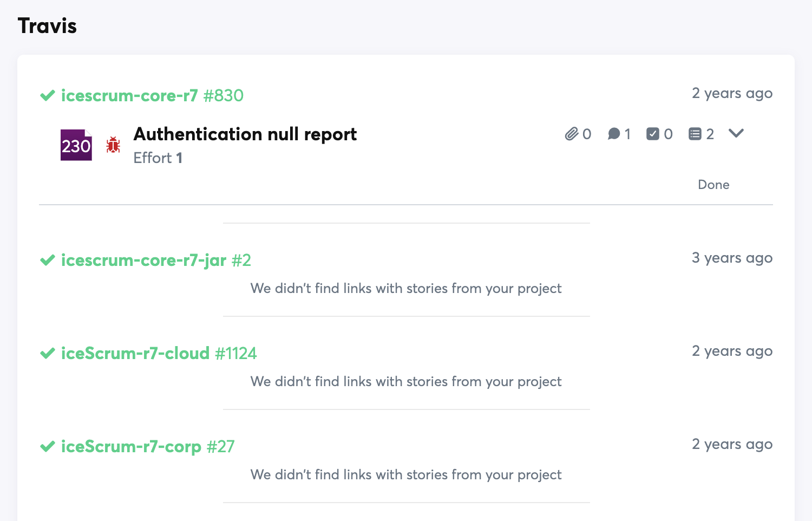Open the iceScrum-r7-corp repository link
Image resolution: width=812 pixels, height=521 pixels.
coord(130,446)
